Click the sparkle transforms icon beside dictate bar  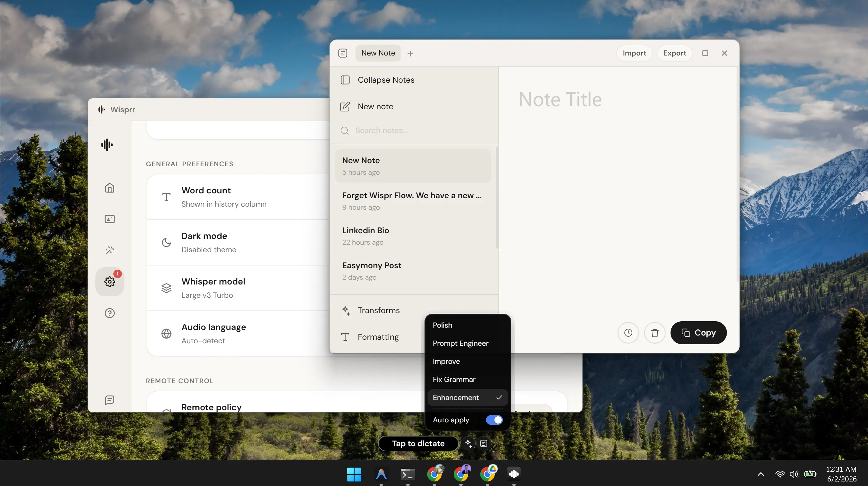tap(468, 443)
